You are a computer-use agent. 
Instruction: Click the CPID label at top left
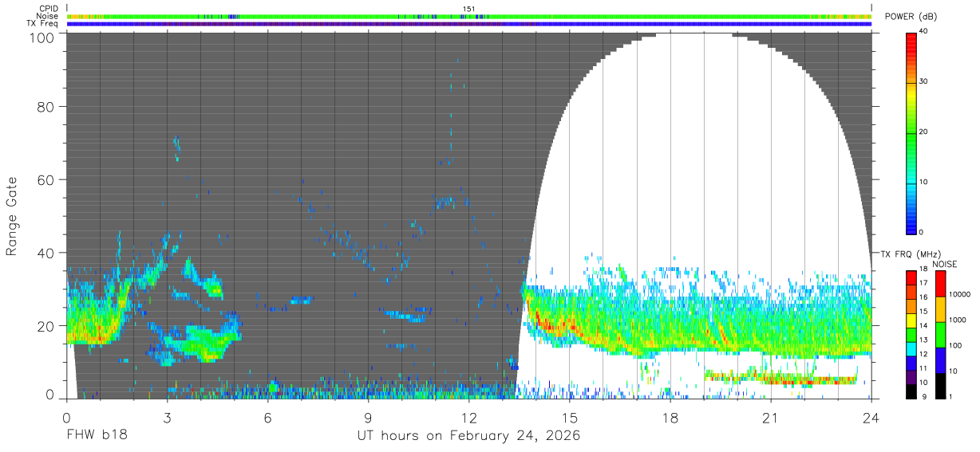pyautogui.click(x=47, y=9)
